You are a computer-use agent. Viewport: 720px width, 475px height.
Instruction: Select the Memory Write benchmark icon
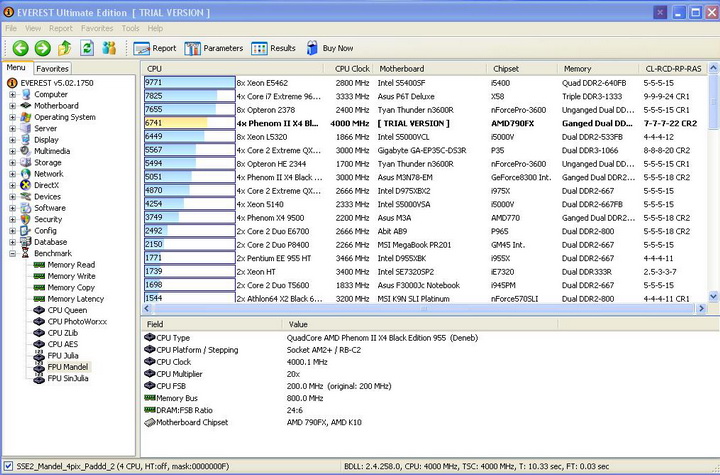[39, 276]
